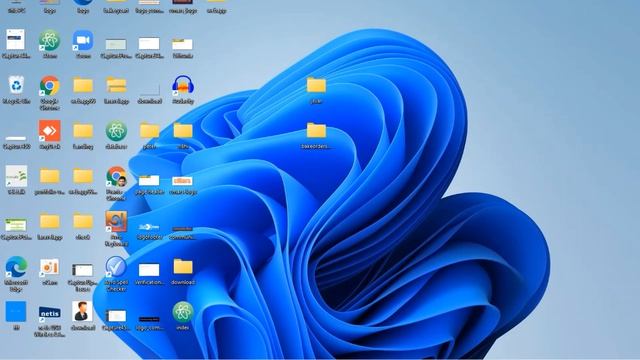This screenshot has width=640, height=360.
Task: Select the netis wireless utility icon
Action: 49,313
